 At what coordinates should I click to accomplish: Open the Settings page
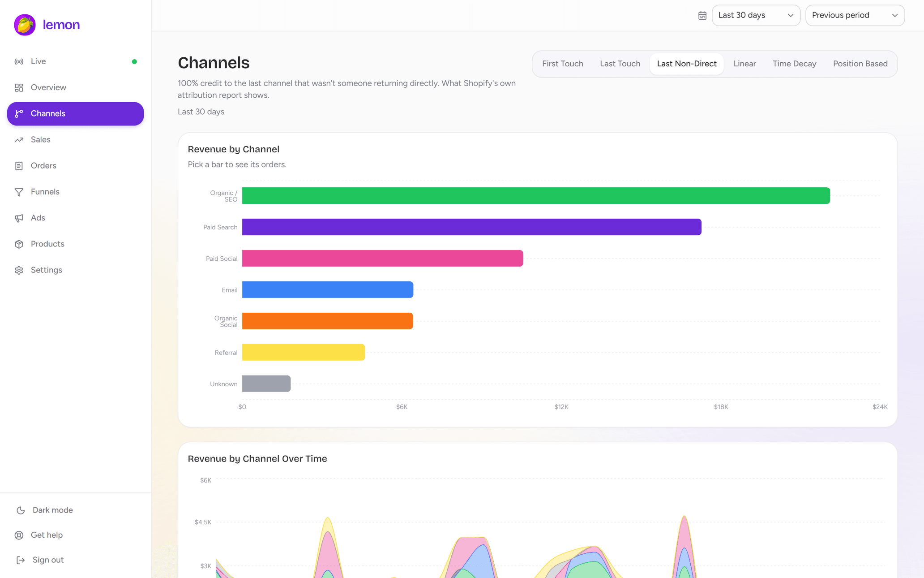(x=75, y=270)
